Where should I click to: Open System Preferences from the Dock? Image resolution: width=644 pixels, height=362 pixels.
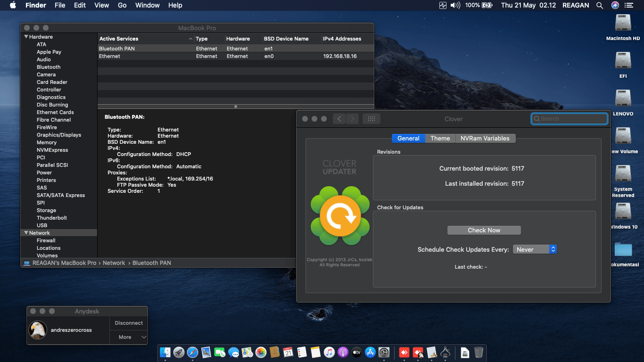[384, 352]
